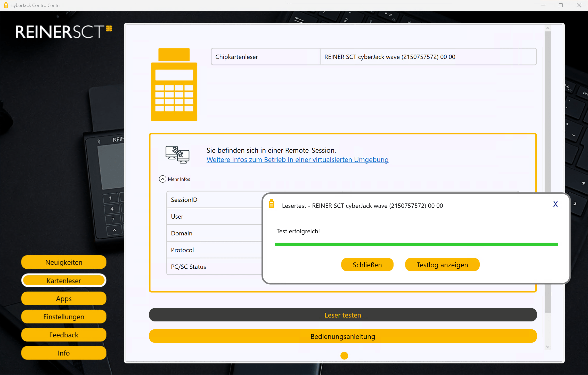Collapse the Mehr Infos section
Viewport: 588px width, 375px height.
pos(162,179)
